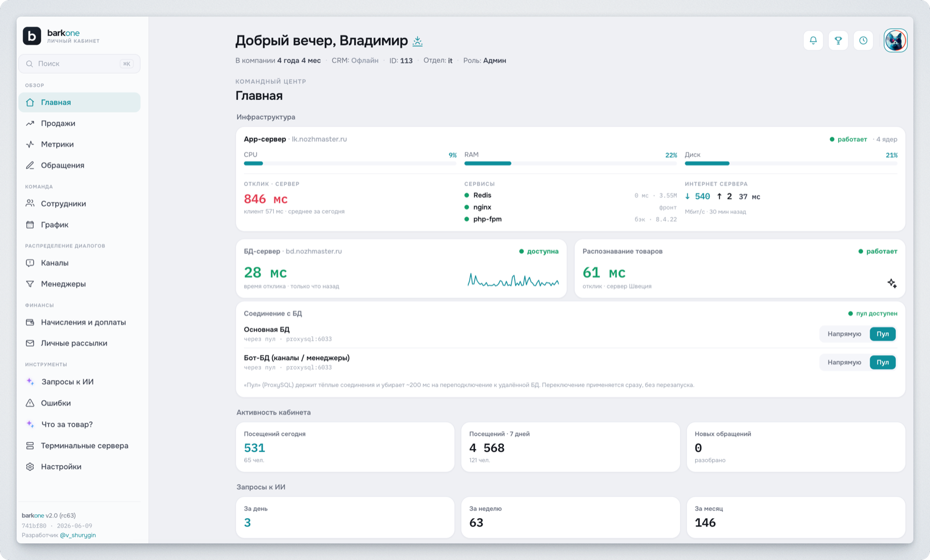
Task: Open the @v_shurygin developer link
Action: [78, 535]
